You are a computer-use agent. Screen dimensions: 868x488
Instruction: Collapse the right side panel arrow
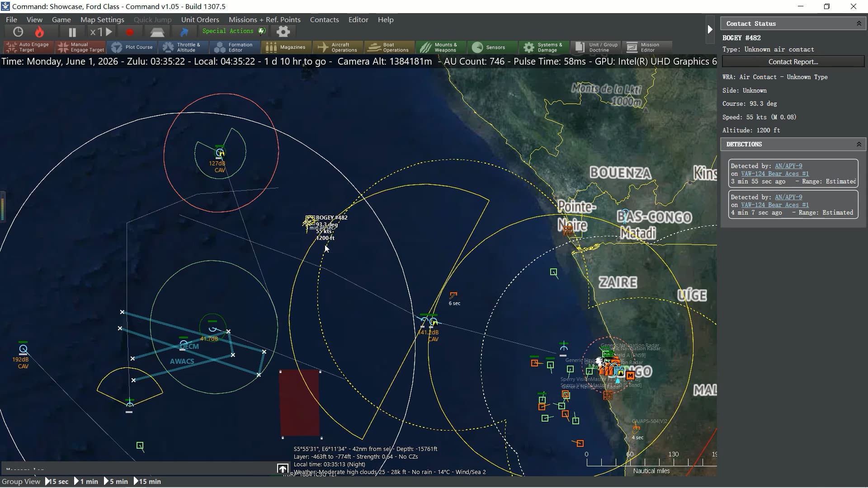click(x=710, y=29)
